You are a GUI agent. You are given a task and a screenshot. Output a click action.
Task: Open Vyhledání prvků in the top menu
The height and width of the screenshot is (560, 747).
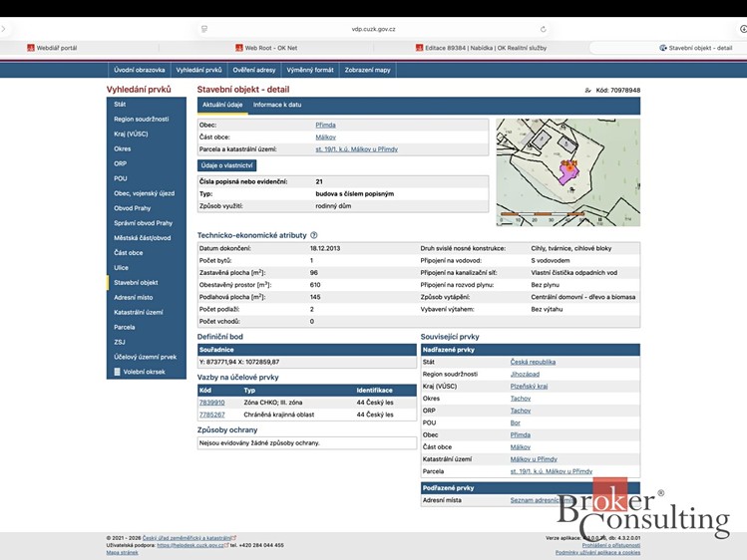coord(198,70)
